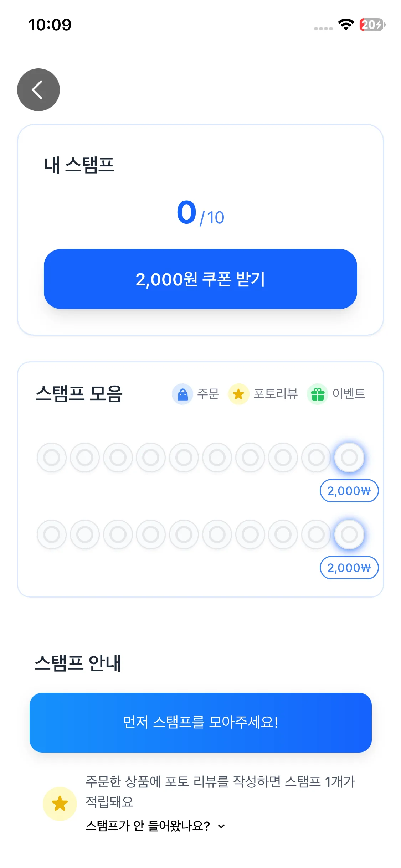Tap the battery charging indicator

click(x=372, y=25)
